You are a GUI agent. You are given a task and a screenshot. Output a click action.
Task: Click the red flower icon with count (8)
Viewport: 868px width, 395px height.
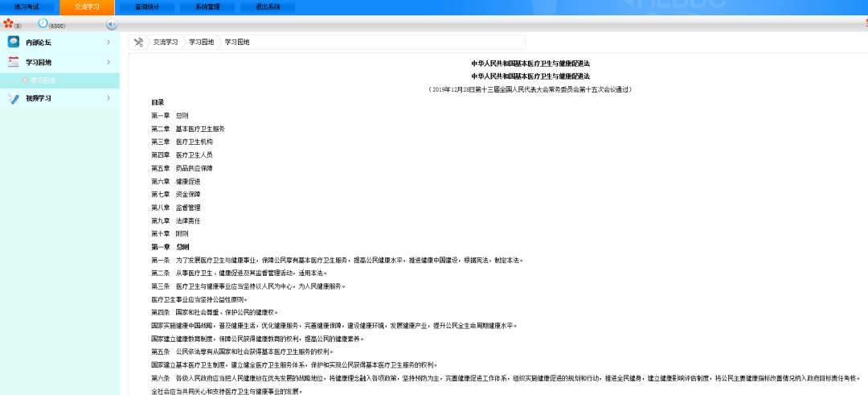tap(8, 23)
